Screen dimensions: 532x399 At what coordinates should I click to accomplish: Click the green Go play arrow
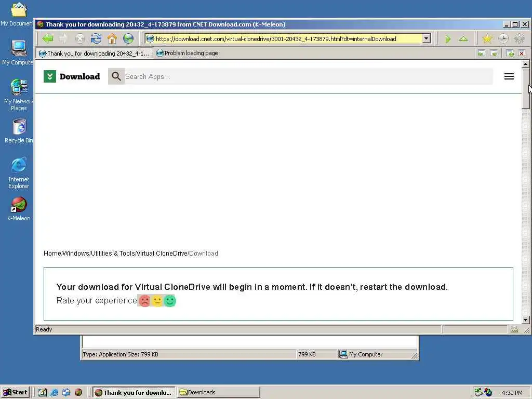coord(448,39)
